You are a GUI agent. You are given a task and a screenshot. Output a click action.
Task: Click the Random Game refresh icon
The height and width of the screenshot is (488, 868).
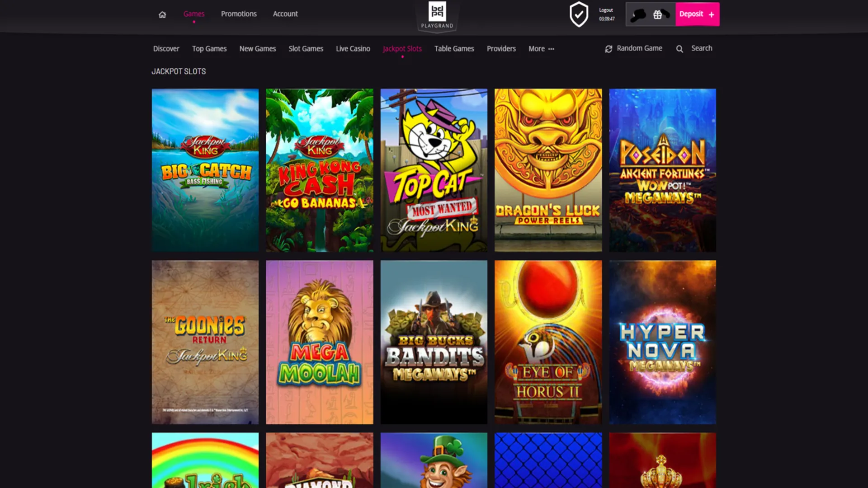point(609,49)
